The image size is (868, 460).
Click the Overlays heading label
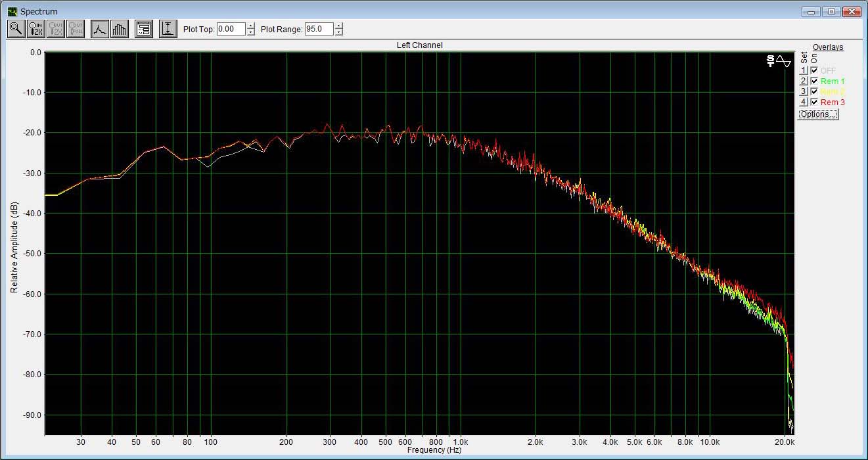pos(828,47)
